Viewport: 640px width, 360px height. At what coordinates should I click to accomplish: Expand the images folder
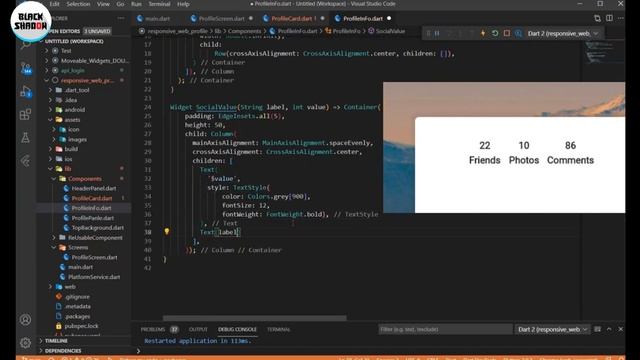click(84, 139)
